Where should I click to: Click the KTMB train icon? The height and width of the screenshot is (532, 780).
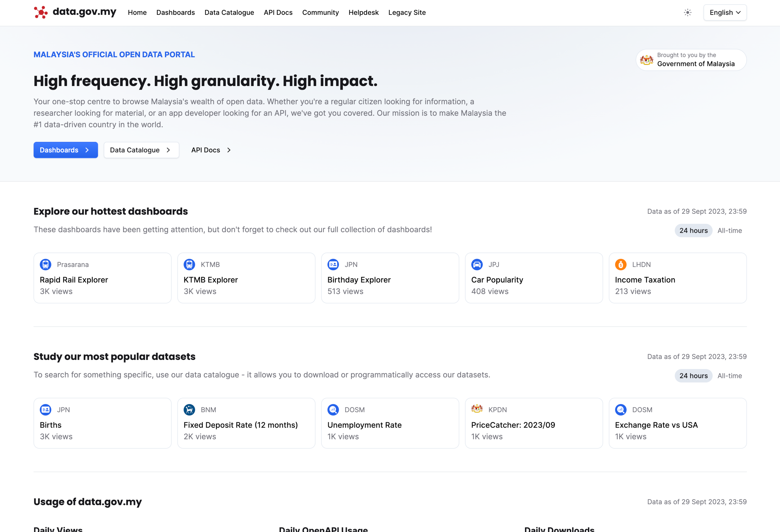pyautogui.click(x=189, y=264)
